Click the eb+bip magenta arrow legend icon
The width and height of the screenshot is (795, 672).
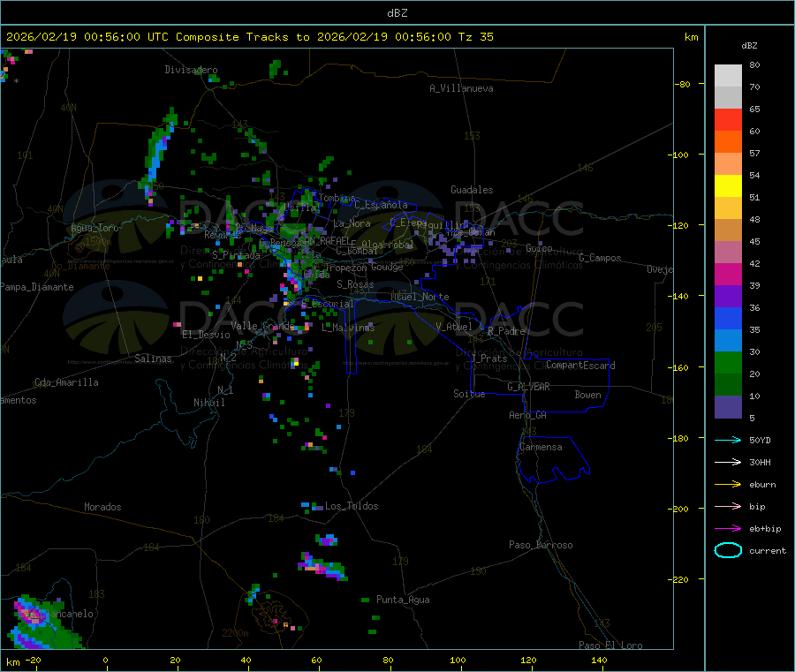tap(728, 528)
